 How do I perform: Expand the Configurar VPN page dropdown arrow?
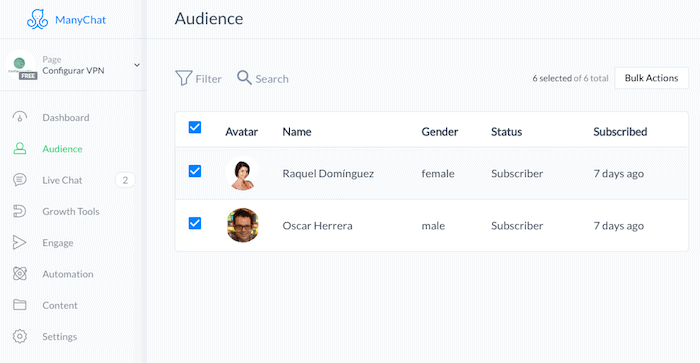click(x=137, y=65)
